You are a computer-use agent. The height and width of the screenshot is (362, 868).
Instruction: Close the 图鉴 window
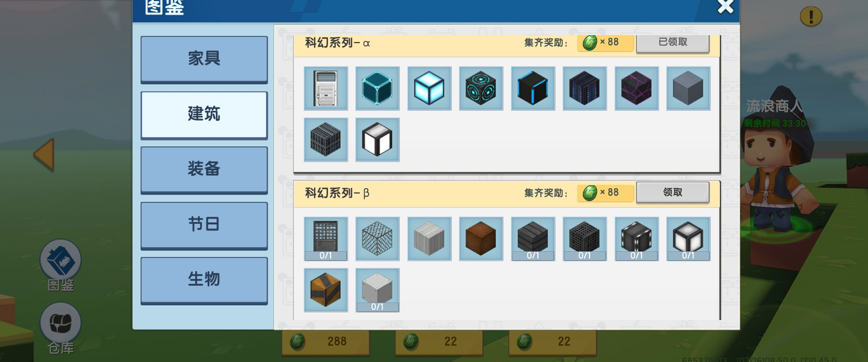[x=725, y=7]
